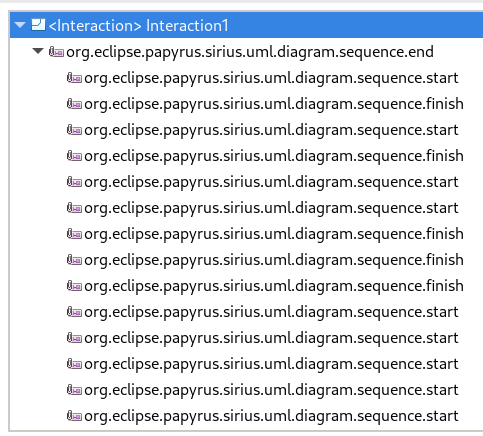Select sequence.start right after the last finish
Viewport: 483px width, 436px height.
271,312
